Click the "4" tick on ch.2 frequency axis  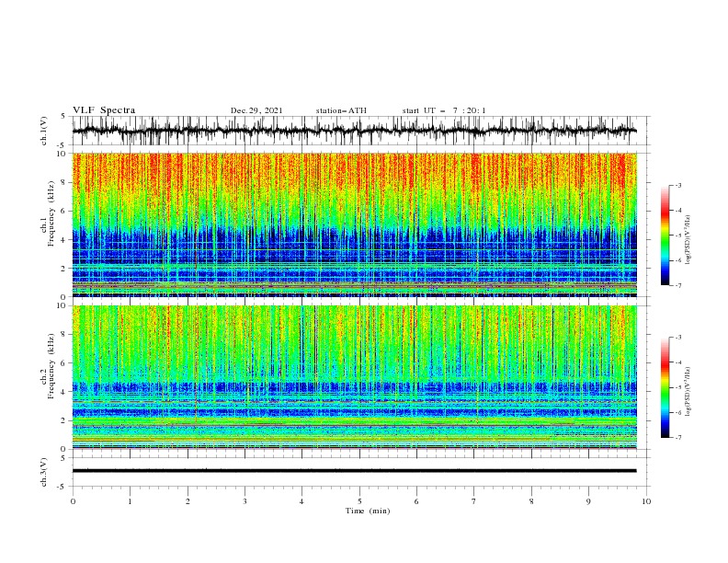pyautogui.click(x=64, y=392)
